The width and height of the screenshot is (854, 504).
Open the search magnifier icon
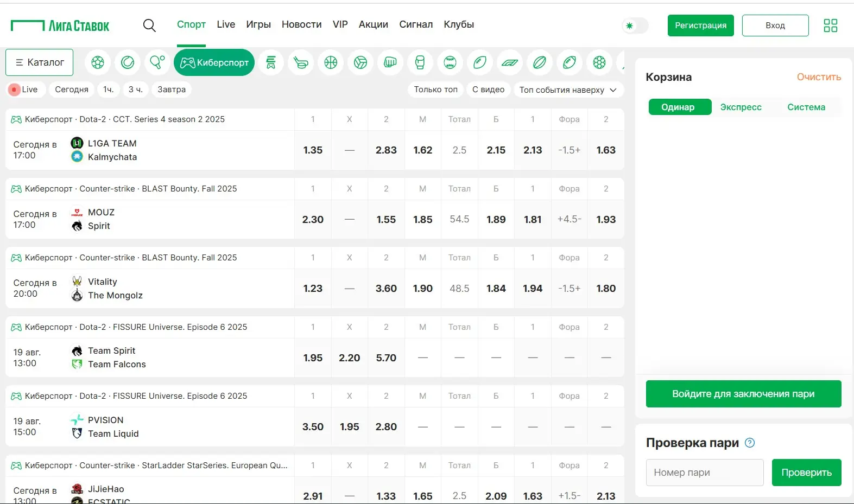(149, 25)
